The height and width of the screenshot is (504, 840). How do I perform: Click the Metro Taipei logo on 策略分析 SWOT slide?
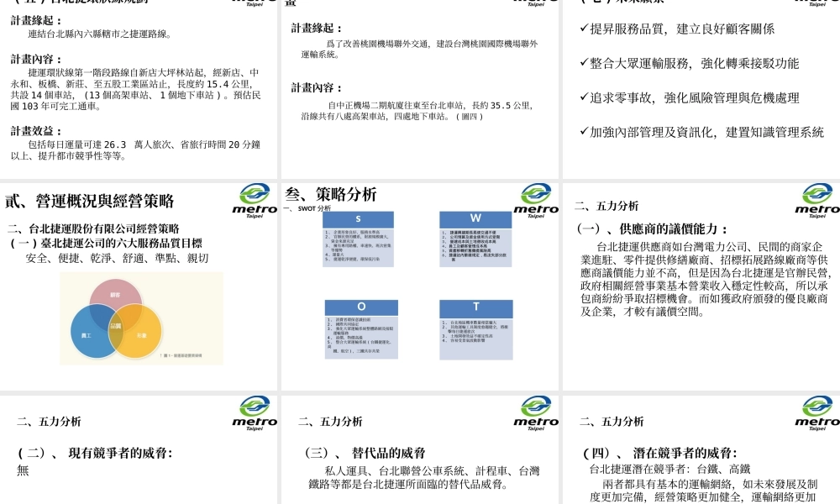pos(536,201)
